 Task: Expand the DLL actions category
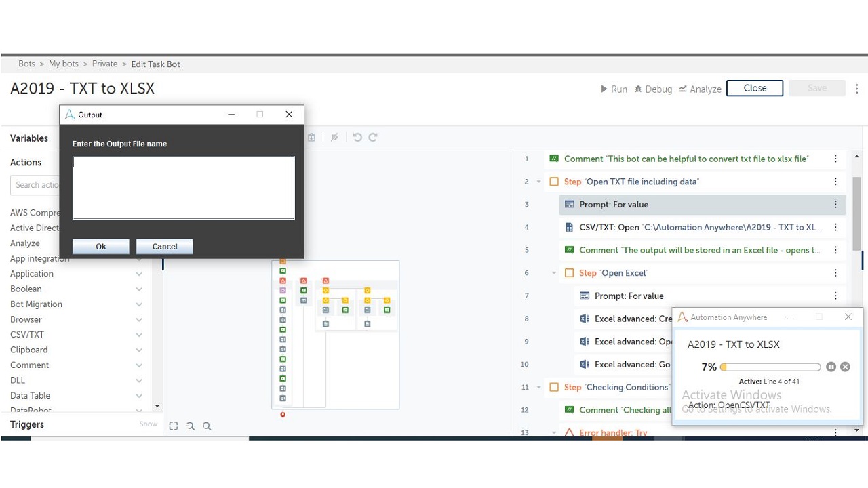click(x=139, y=380)
